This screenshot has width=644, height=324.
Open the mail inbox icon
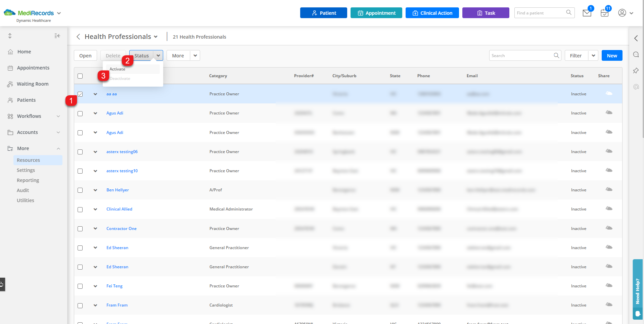pyautogui.click(x=587, y=13)
